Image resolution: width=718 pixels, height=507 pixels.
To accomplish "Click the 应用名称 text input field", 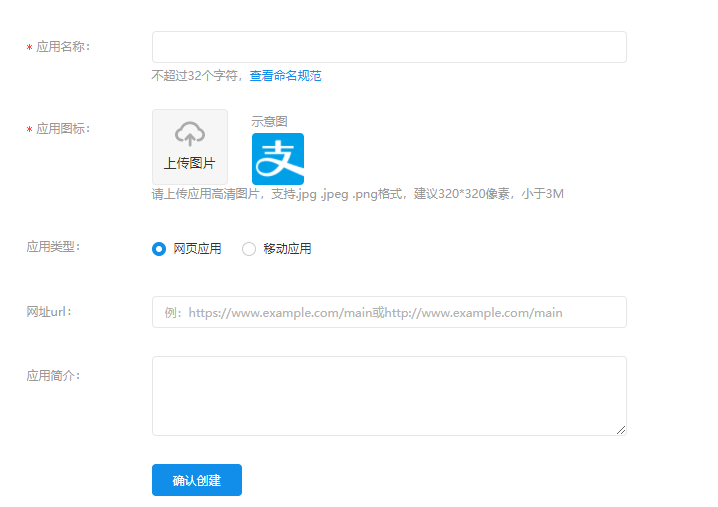I will click(x=389, y=47).
